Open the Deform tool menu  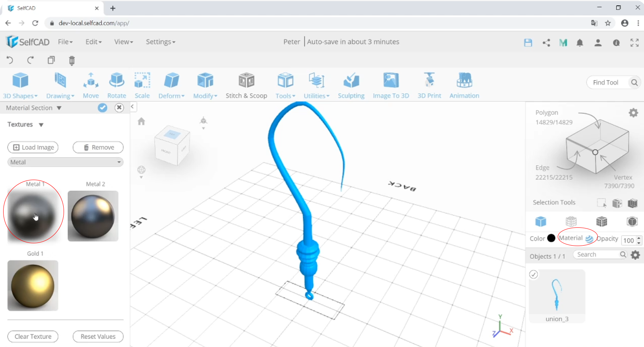171,85
